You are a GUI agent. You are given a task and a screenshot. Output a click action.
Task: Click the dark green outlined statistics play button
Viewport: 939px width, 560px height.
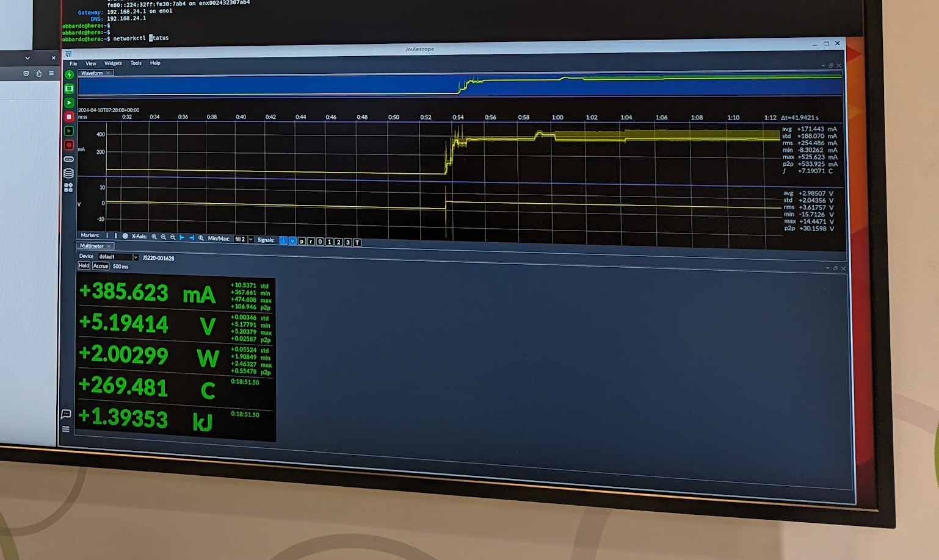point(69,131)
